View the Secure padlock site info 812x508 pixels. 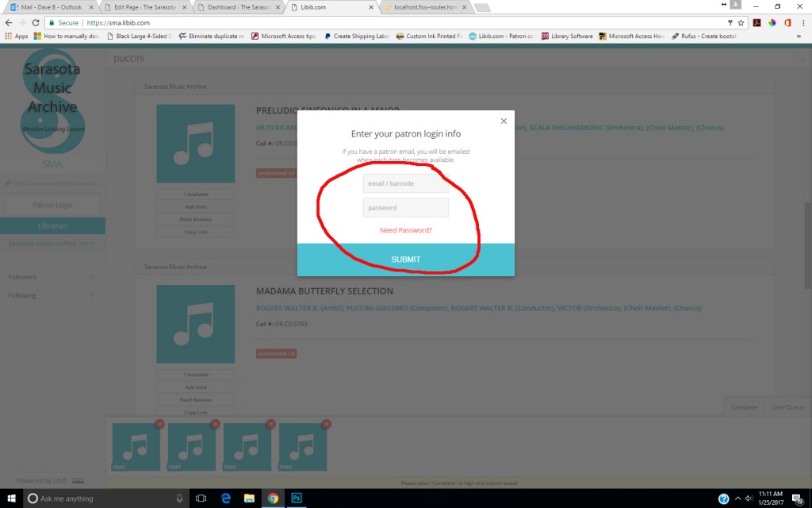[64, 23]
